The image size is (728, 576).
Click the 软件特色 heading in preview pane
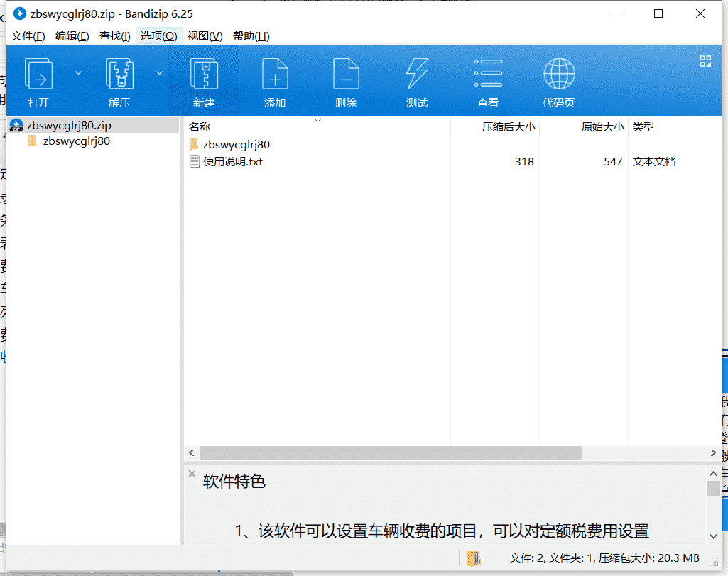click(x=234, y=482)
